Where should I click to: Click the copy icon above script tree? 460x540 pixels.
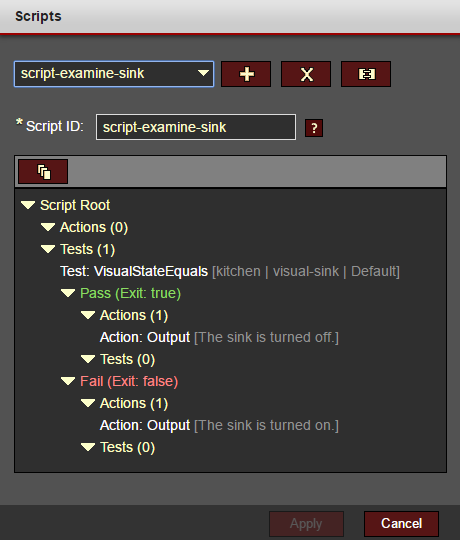pos(43,172)
